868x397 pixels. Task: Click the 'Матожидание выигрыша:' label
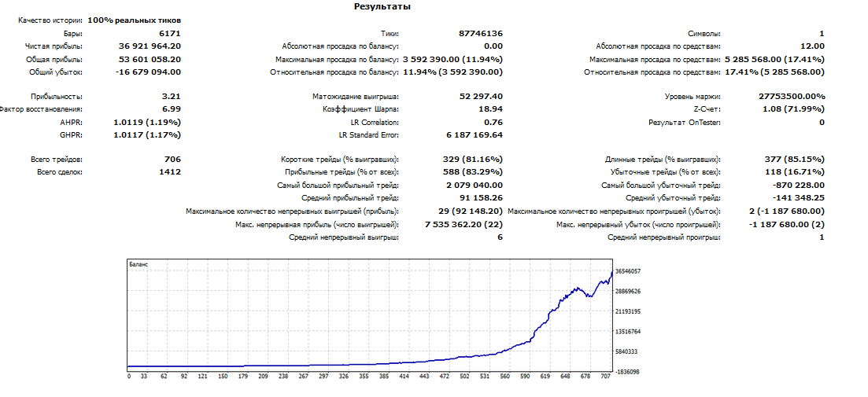click(x=356, y=97)
